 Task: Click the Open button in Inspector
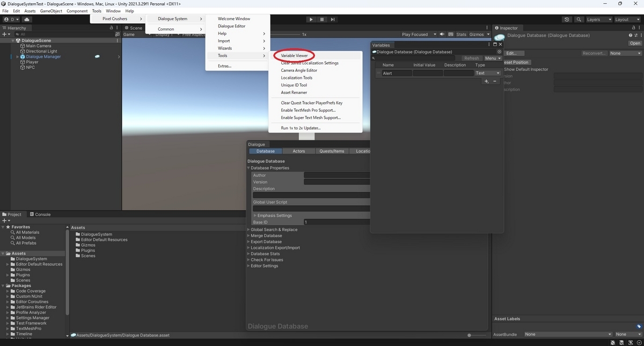[x=635, y=43]
